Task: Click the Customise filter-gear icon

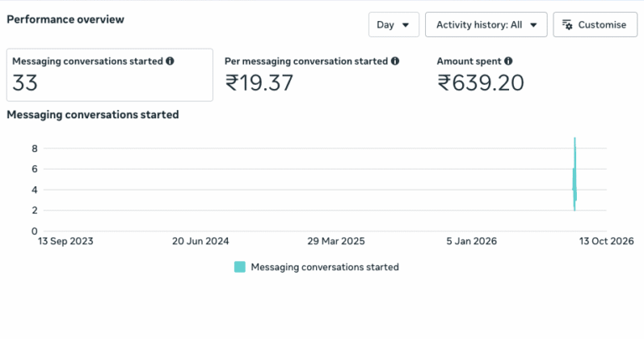Action: (567, 24)
